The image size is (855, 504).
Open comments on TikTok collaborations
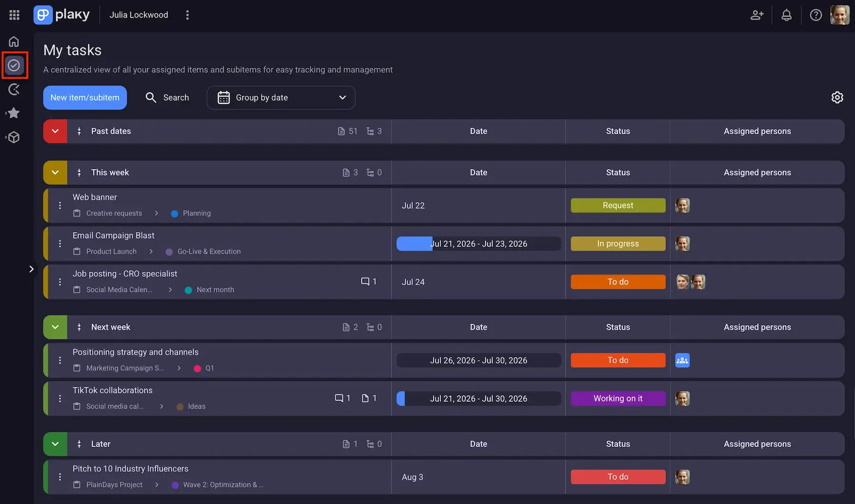[x=342, y=398]
